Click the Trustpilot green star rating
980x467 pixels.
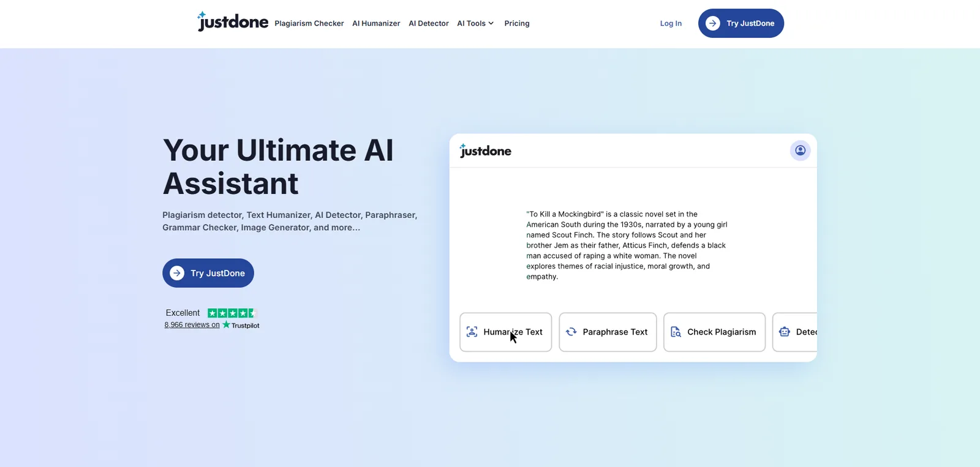pyautogui.click(x=232, y=313)
